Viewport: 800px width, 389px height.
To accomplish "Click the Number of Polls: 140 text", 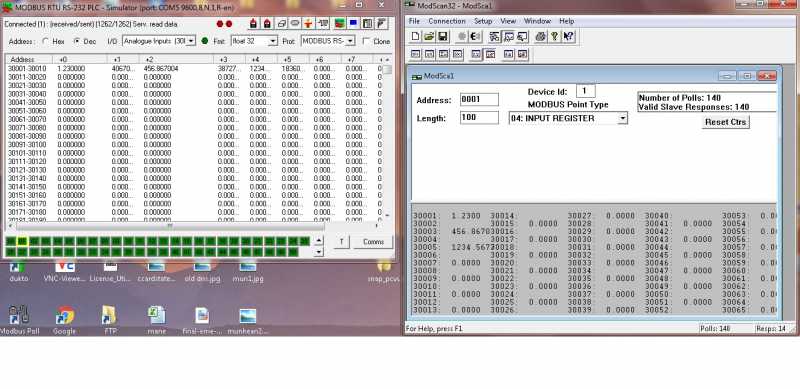I will pos(680,98).
